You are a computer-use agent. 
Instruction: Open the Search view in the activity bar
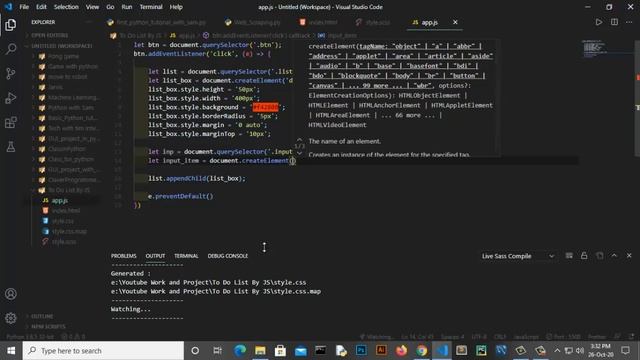tap(11, 49)
